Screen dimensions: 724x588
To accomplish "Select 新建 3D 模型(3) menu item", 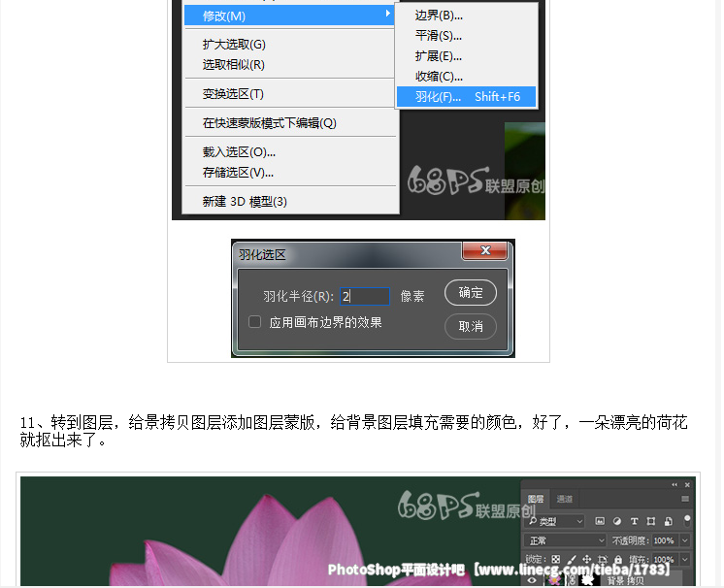I will point(290,202).
